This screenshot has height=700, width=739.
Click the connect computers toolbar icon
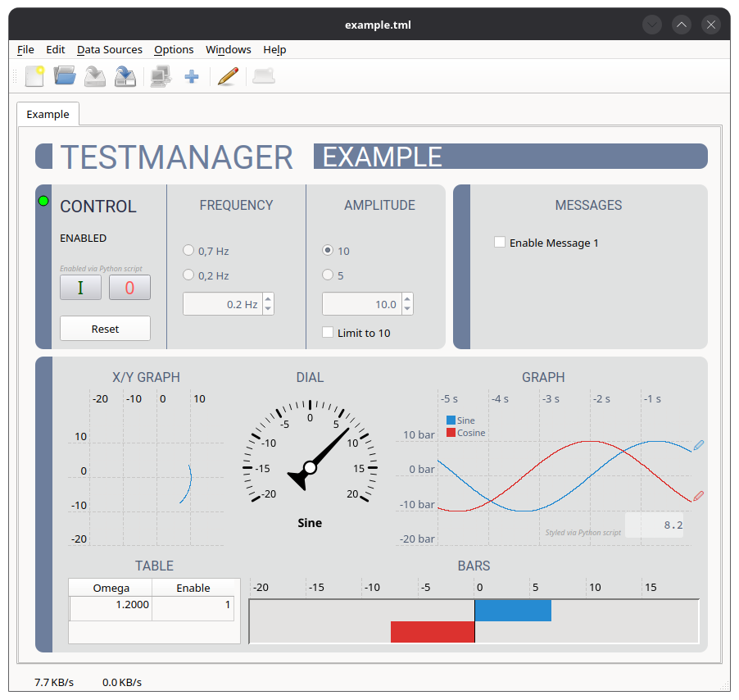coord(161,76)
